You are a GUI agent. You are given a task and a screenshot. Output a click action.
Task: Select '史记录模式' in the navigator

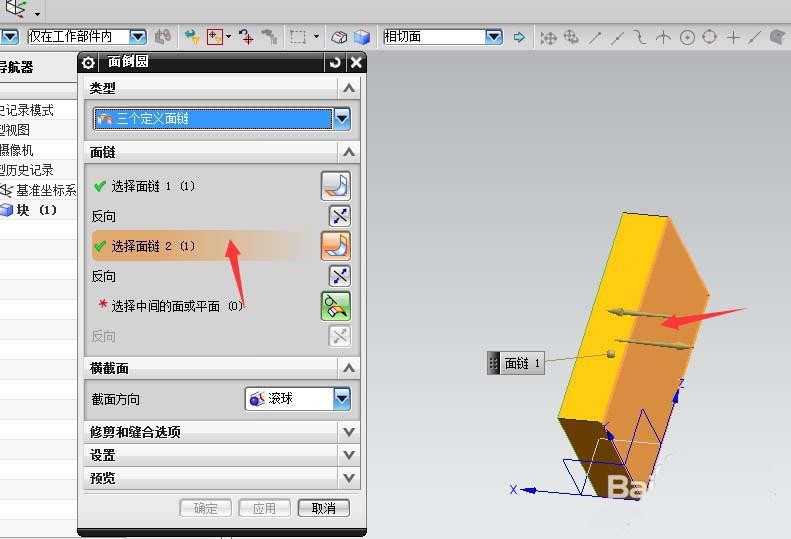(x=27, y=110)
